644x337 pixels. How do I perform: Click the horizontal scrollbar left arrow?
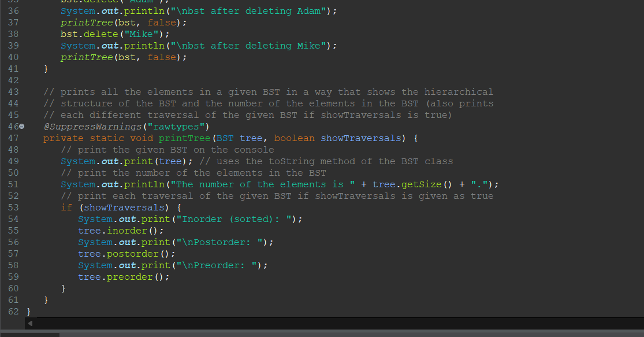(31, 324)
